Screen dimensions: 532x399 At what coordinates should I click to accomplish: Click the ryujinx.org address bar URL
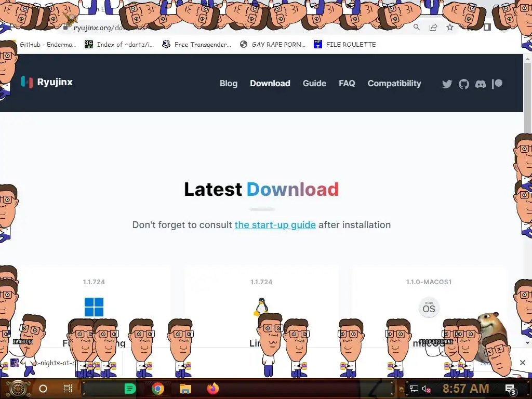(109, 28)
